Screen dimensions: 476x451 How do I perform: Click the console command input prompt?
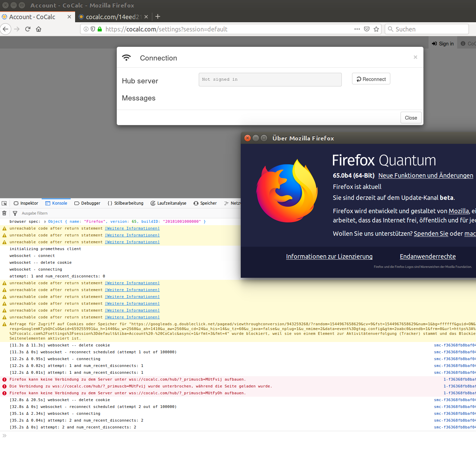click(x=238, y=436)
